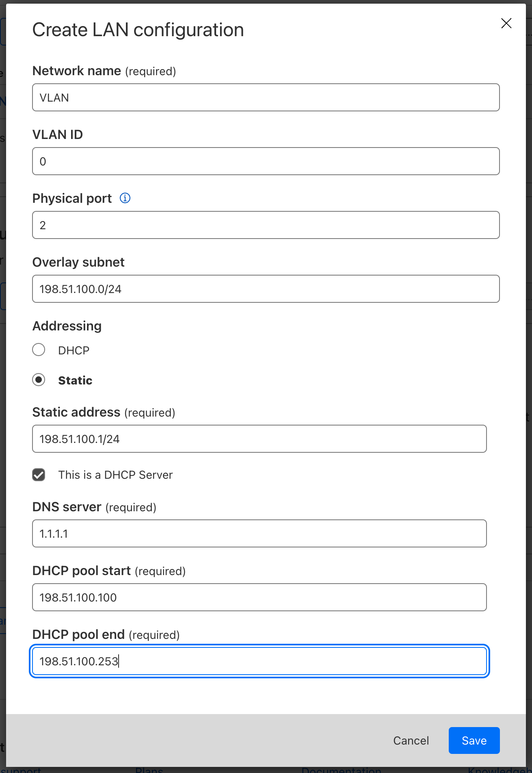Uncheck 'This is a DHCP Server'

[39, 475]
